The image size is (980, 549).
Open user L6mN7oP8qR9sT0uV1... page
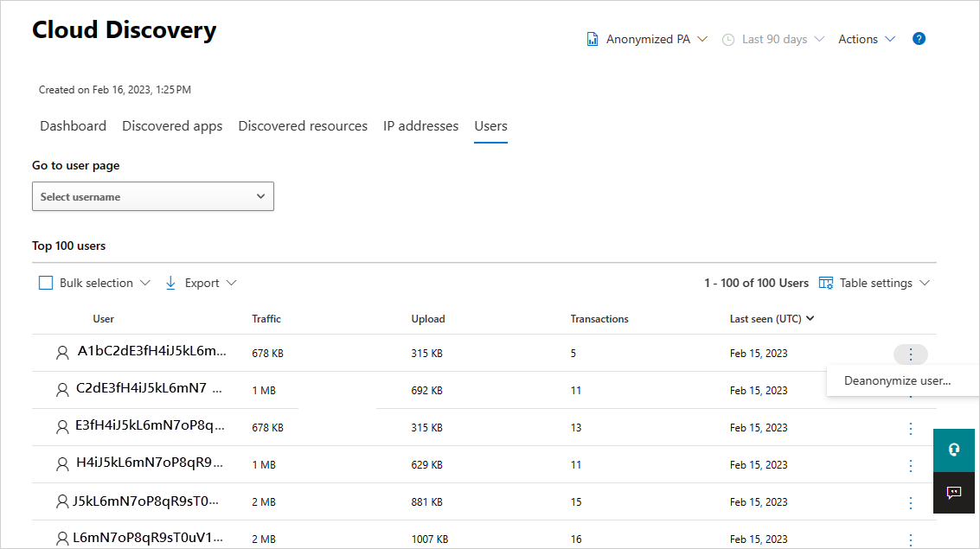[x=148, y=537]
